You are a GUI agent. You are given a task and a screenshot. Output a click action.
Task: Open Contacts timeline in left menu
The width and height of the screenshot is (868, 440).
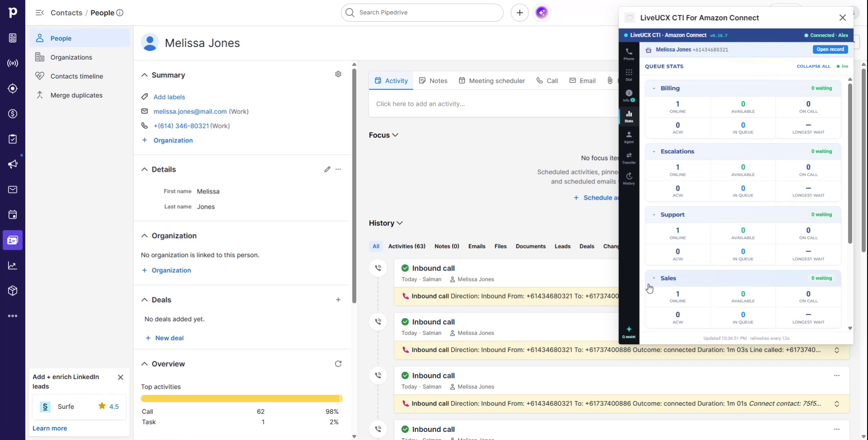(80, 76)
